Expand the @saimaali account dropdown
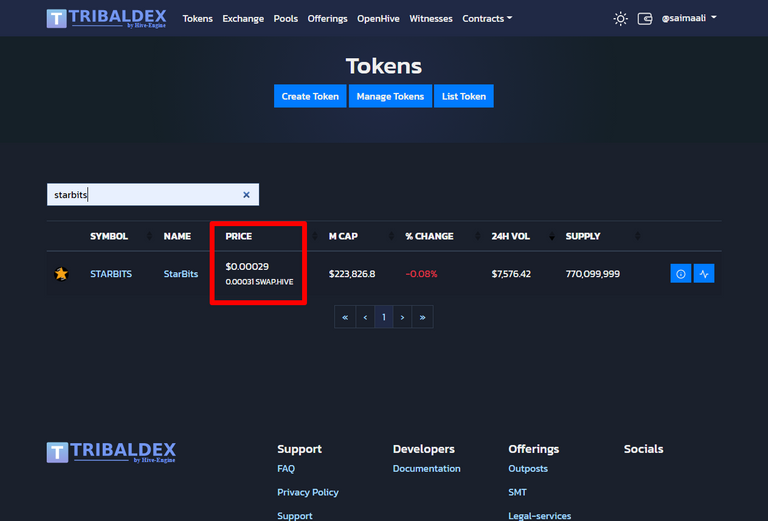 [689, 18]
